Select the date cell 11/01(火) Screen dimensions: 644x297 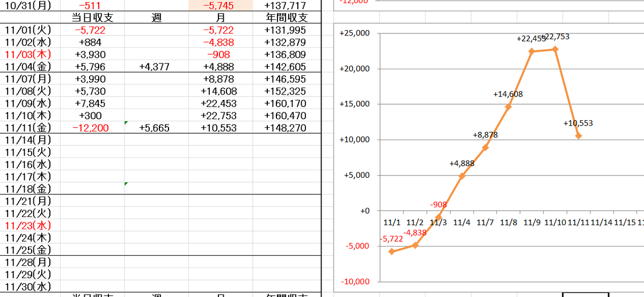coord(30,30)
